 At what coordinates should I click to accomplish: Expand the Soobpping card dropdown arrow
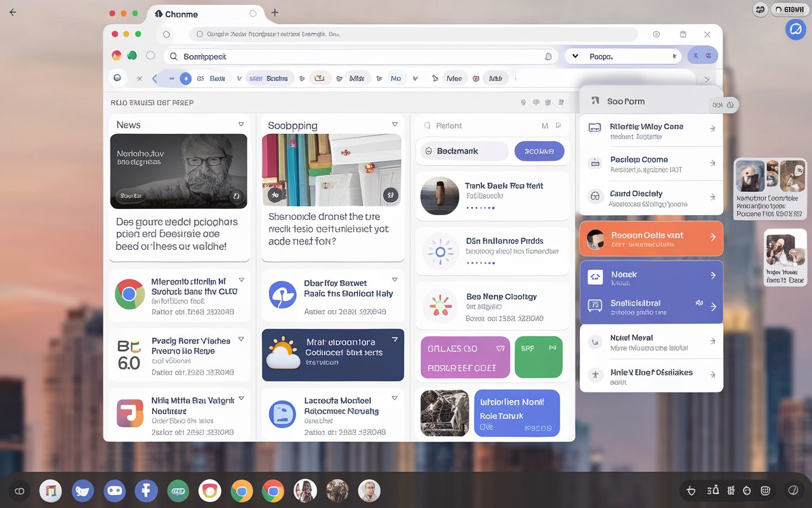pyautogui.click(x=395, y=124)
